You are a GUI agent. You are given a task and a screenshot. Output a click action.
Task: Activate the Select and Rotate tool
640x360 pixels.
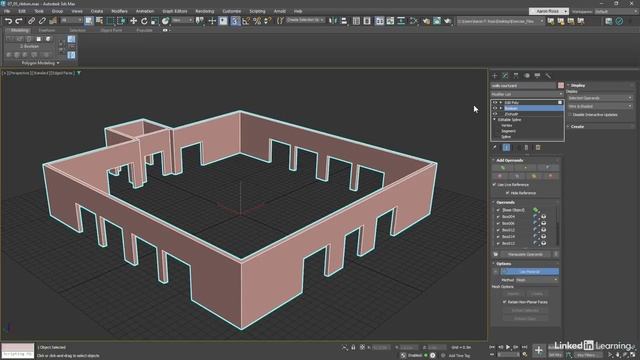pos(144,21)
